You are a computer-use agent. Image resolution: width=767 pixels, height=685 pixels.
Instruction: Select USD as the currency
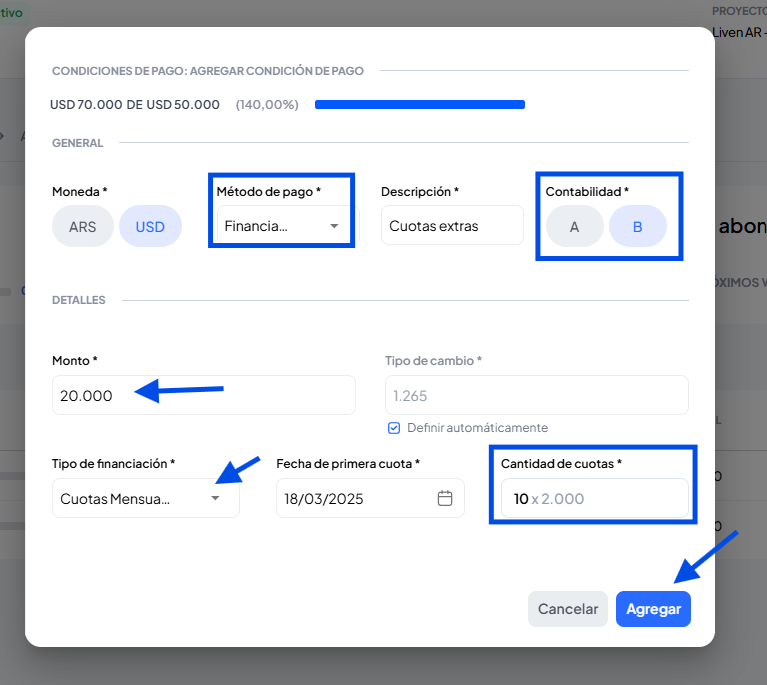point(150,227)
